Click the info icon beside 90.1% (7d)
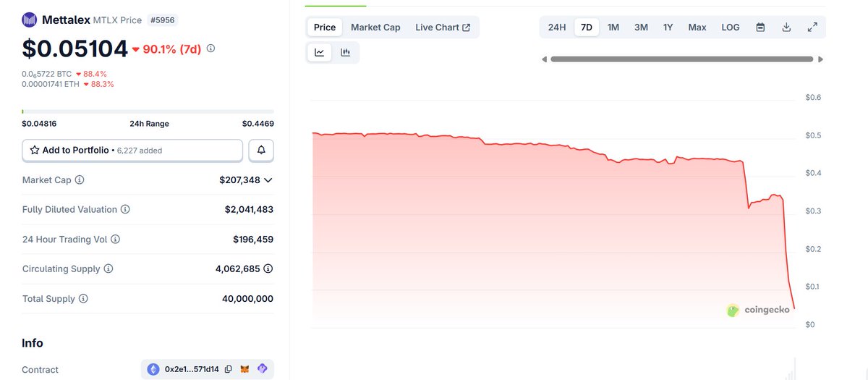Viewport: 868px width, 380px height. (210, 48)
